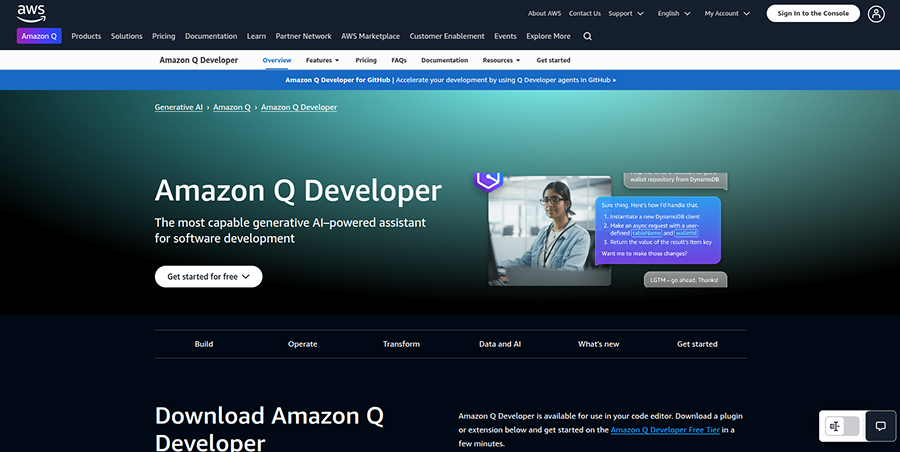Open Get started for free dropdown button
The height and width of the screenshot is (452, 900).
[208, 276]
